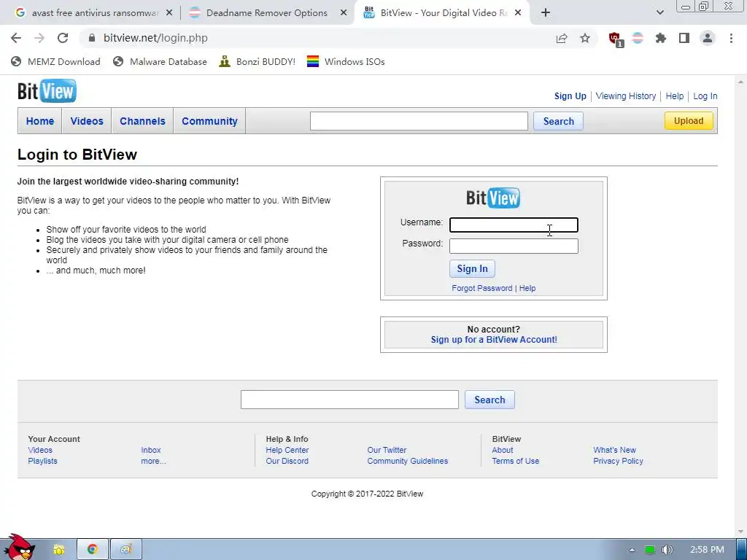Open Privacy Policy footer link
Screen dimensions: 747x560
(618, 461)
